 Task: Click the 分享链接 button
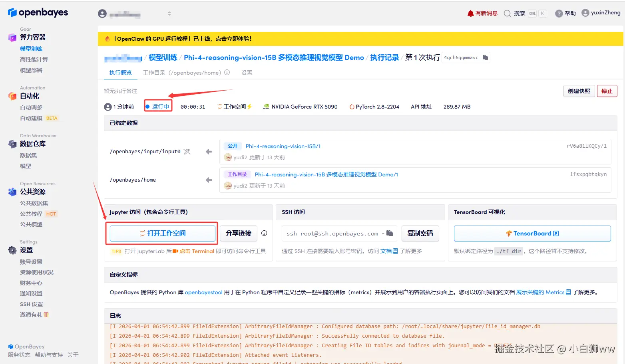(239, 233)
